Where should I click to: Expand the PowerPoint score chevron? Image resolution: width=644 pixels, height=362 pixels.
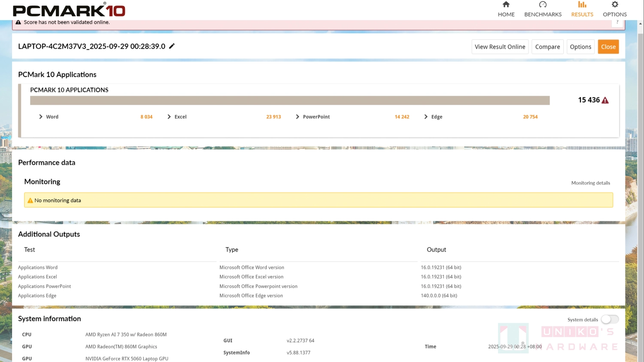pos(298,117)
